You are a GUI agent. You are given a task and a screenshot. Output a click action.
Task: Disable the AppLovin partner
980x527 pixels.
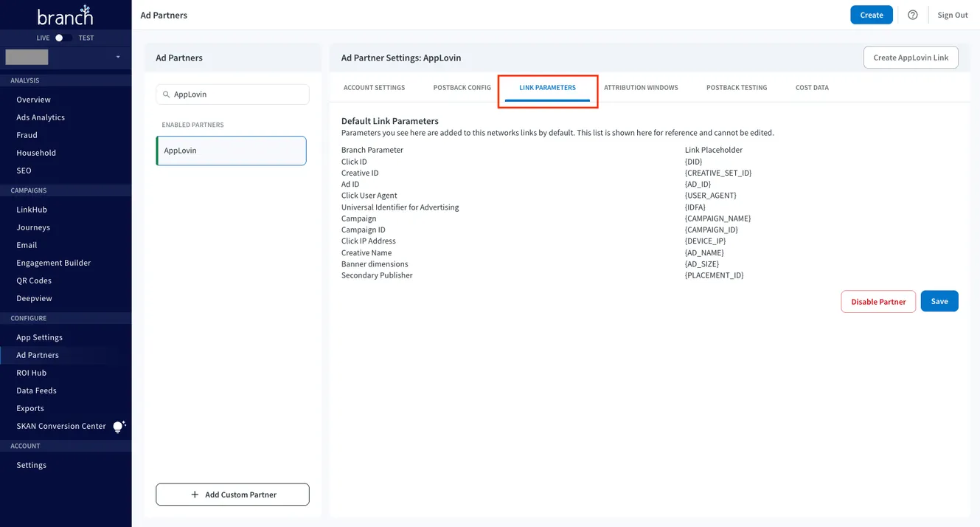[878, 301]
